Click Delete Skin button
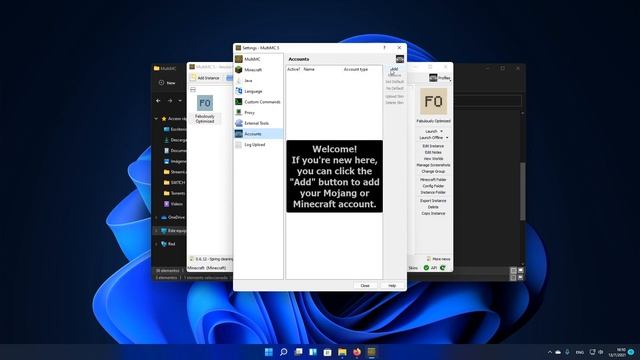The width and height of the screenshot is (640, 360). [x=394, y=102]
